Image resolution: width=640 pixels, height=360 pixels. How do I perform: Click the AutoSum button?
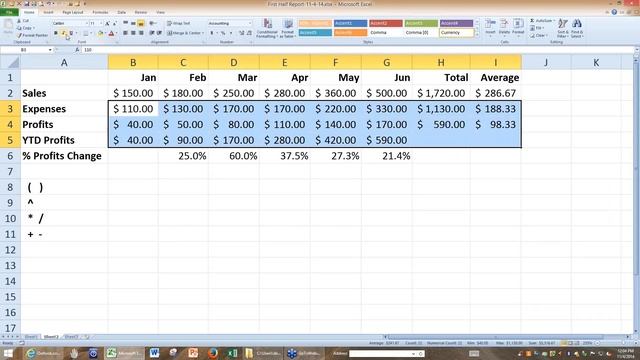point(541,20)
